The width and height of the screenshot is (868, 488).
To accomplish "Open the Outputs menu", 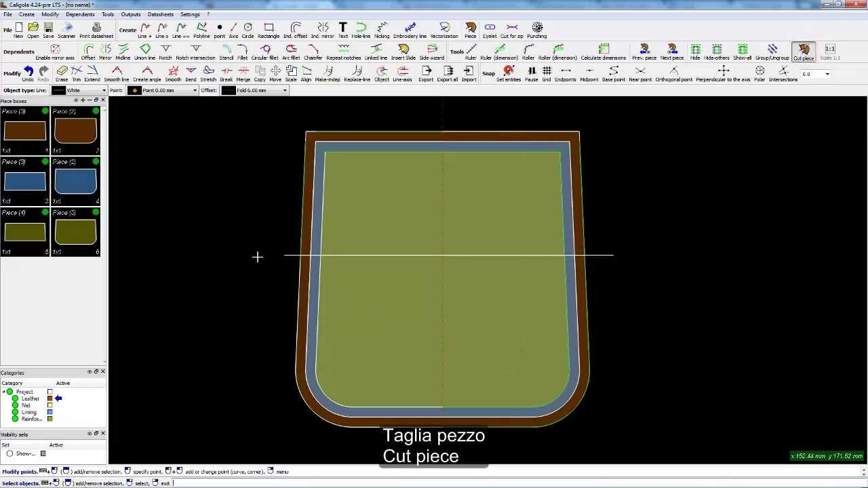I will (131, 14).
